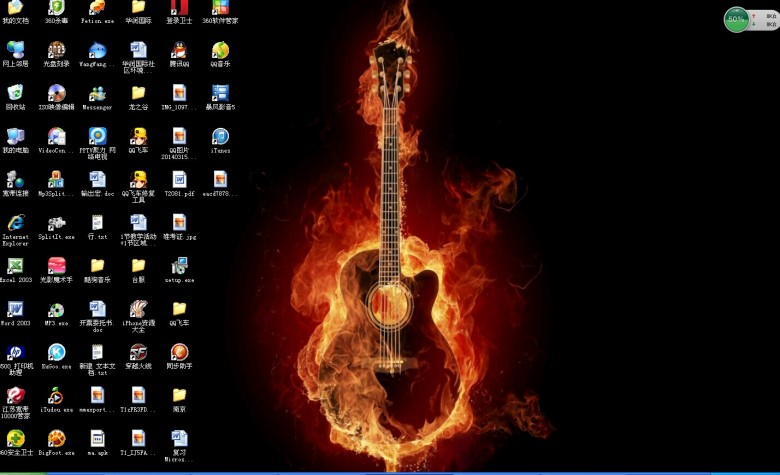Launch the QQ飞车 game shortcut
Viewport: 780px width, 475px height.
coord(138,136)
